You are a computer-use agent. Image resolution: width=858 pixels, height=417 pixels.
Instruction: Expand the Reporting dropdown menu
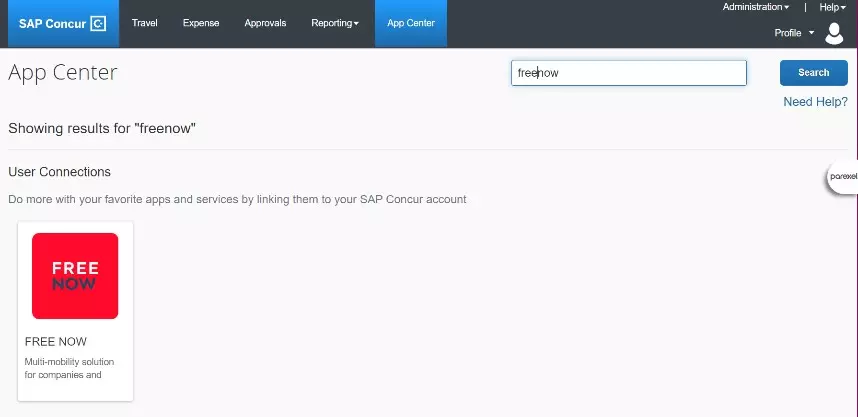335,23
